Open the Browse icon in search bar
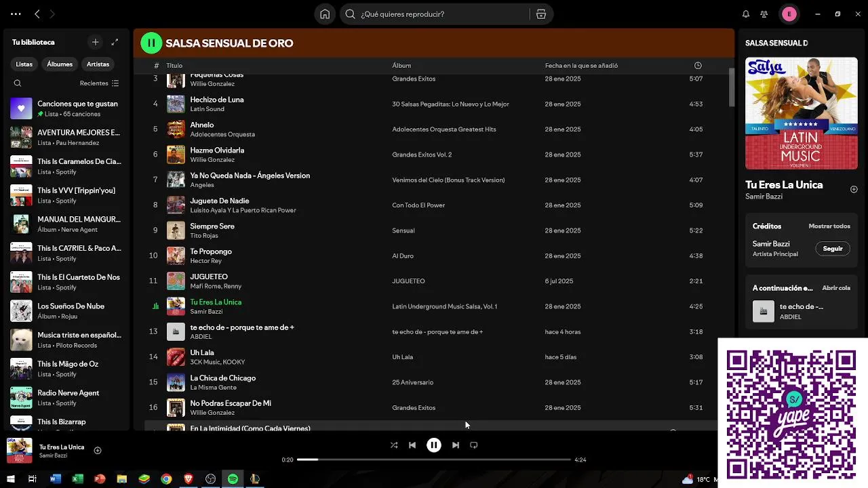868x488 pixels. pos(541,14)
